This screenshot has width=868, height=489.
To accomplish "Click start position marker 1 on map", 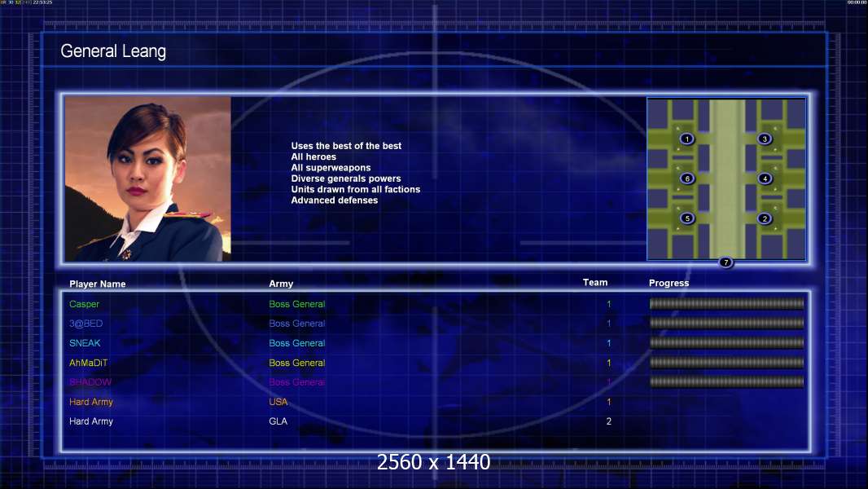I will (x=686, y=139).
